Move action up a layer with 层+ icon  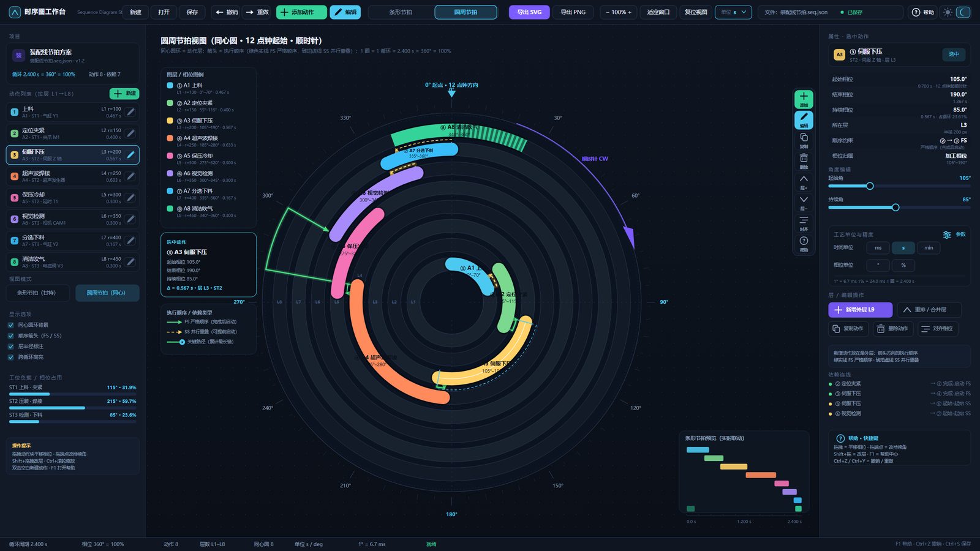[x=804, y=182]
